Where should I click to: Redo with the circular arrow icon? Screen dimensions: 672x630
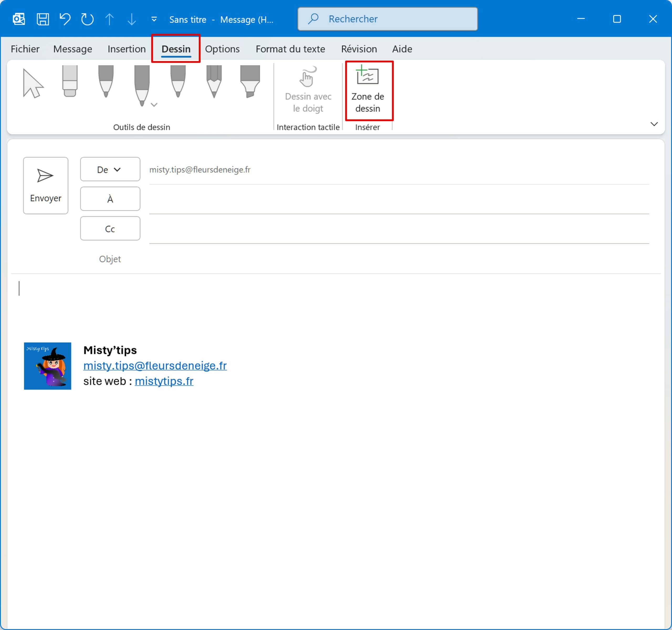click(x=87, y=19)
